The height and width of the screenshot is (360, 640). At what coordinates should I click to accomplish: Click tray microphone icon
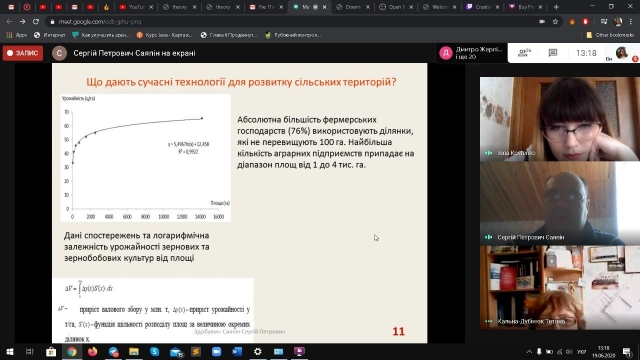(x=539, y=351)
